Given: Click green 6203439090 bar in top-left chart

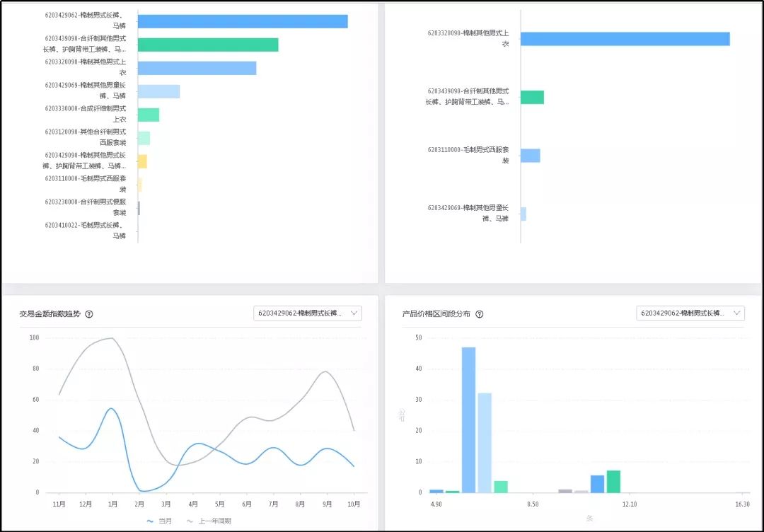Looking at the screenshot, I should tap(208, 45).
